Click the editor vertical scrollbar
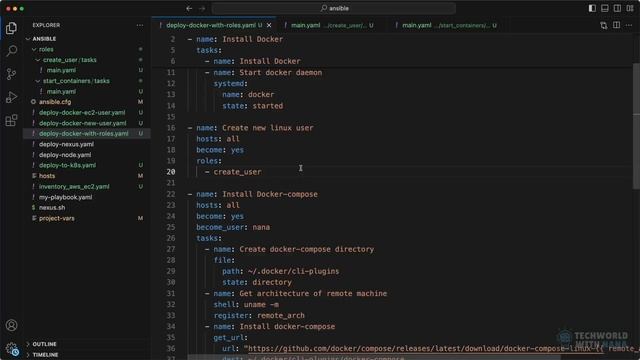The width and height of the screenshot is (640, 360). point(636,126)
